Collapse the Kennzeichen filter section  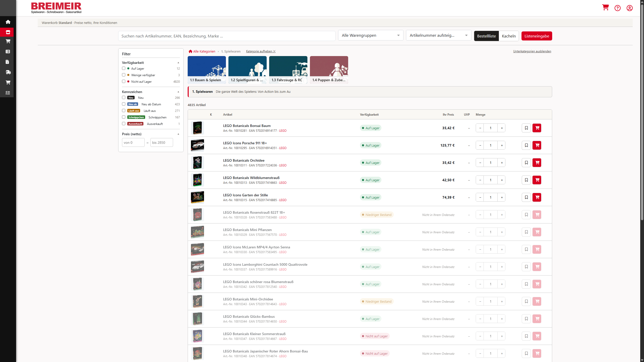178,92
